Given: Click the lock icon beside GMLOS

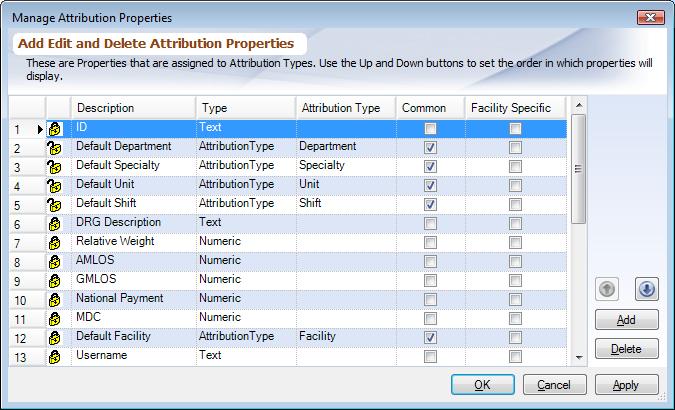Looking at the screenshot, I should 54,280.
